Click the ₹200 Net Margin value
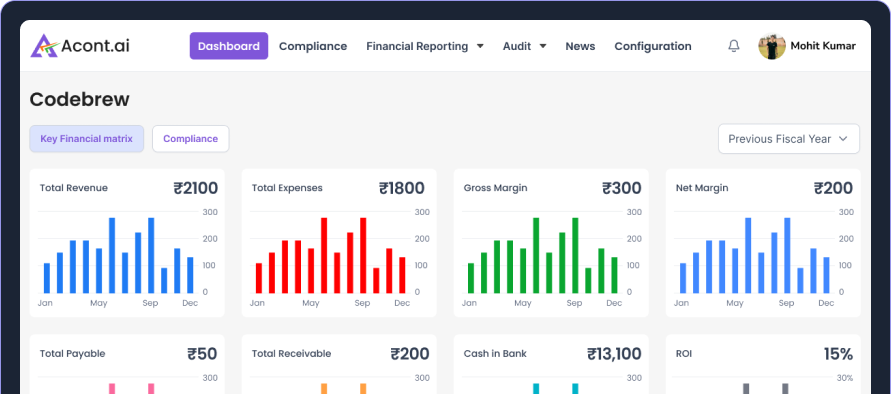The width and height of the screenshot is (891, 394). coord(833,188)
